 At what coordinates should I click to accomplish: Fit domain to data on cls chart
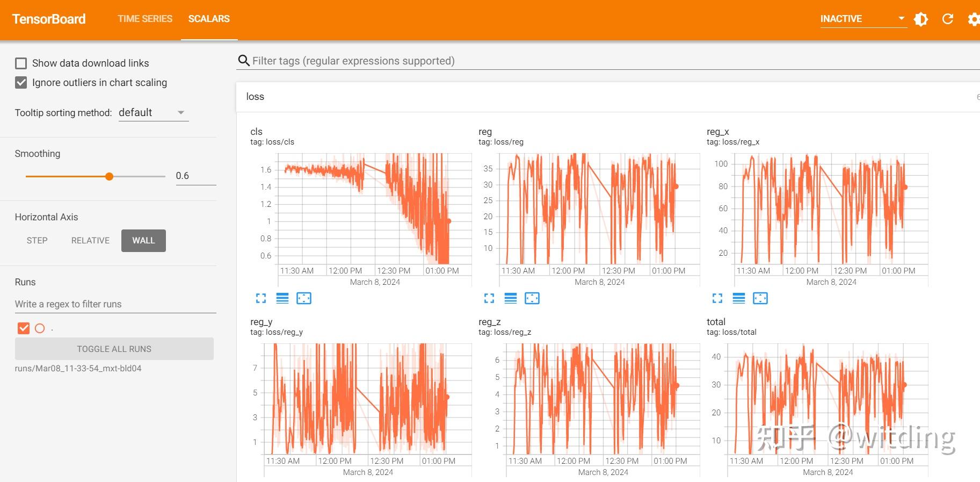304,298
